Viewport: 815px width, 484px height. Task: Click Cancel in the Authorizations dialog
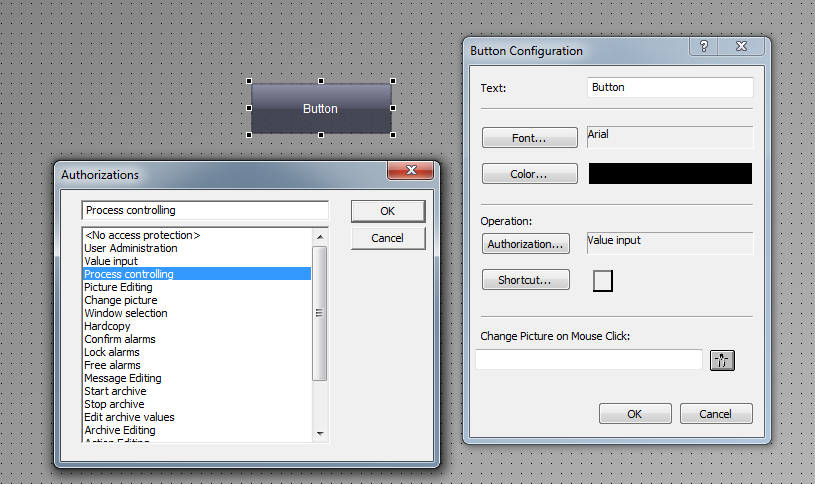[x=388, y=238]
